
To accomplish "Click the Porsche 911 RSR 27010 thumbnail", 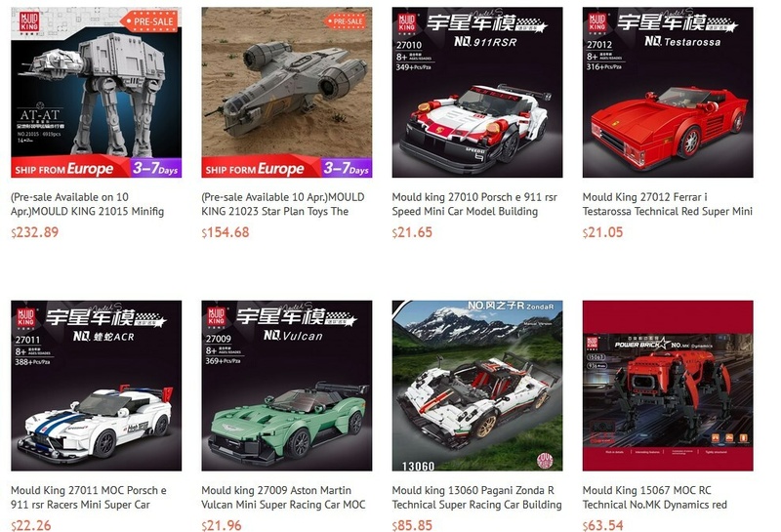I will (x=477, y=92).
